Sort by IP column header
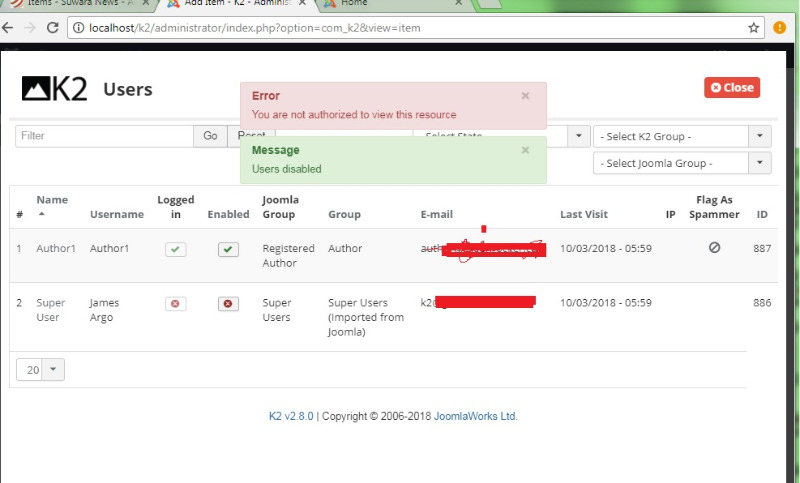 click(670, 214)
